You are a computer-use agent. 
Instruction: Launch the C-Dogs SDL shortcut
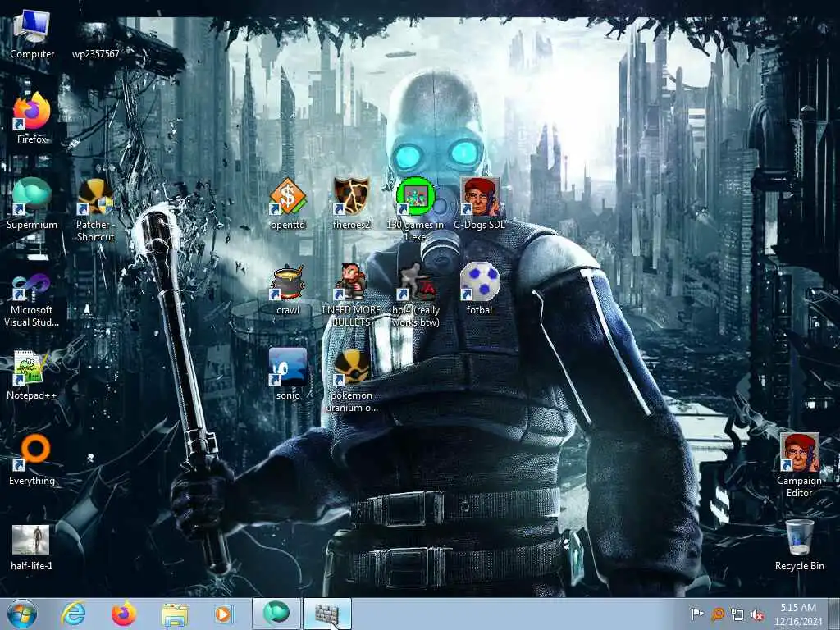pyautogui.click(x=479, y=203)
